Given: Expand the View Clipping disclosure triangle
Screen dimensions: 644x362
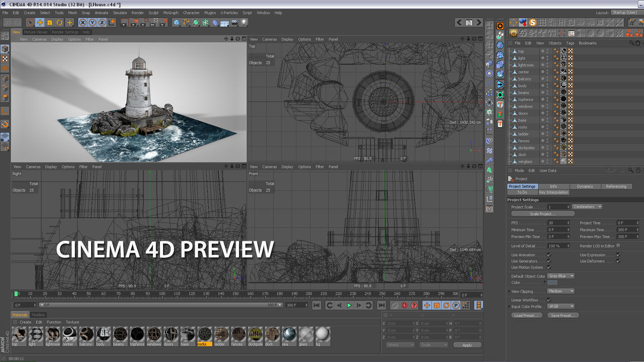Looking at the screenshot, I should (x=509, y=291).
